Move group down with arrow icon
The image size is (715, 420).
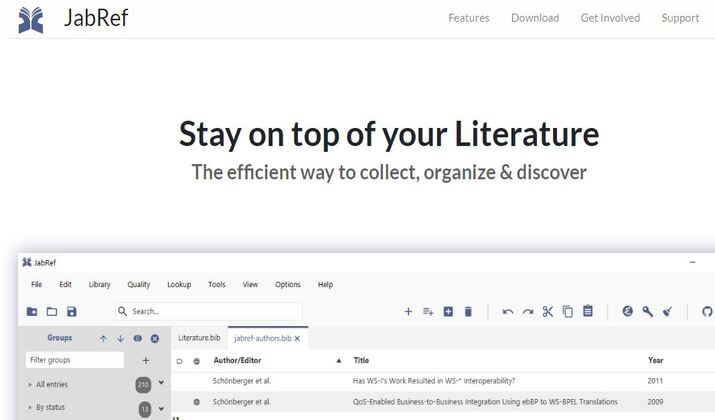click(120, 338)
